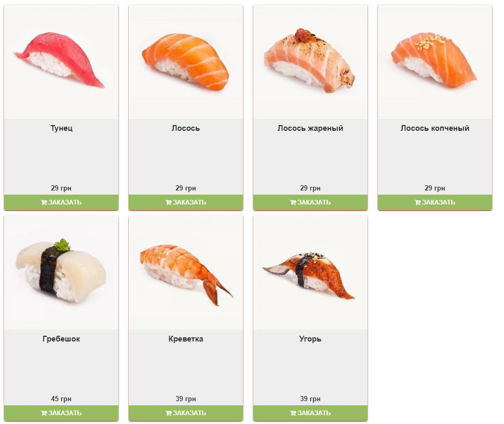This screenshot has height=424, width=504.
Task: Click the cart icon under Тунец
Action: (44, 202)
